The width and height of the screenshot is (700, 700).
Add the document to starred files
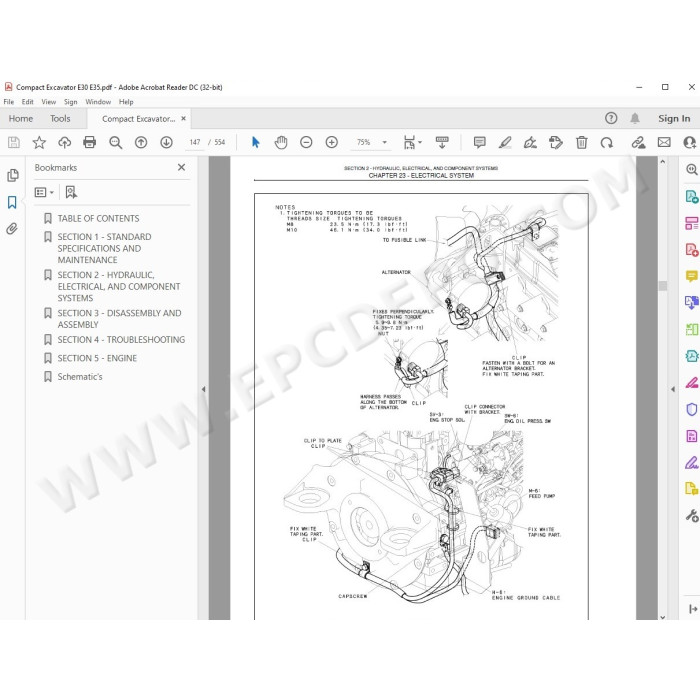pyautogui.click(x=39, y=142)
